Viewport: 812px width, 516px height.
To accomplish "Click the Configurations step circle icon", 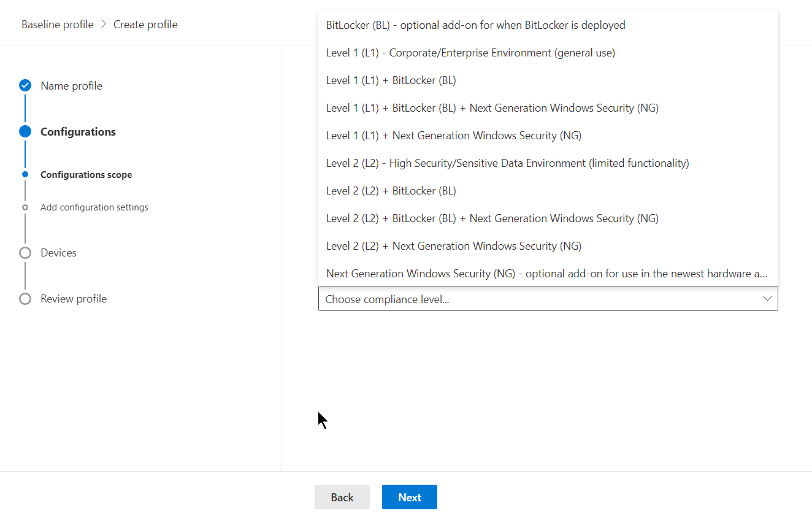I will pyautogui.click(x=25, y=131).
